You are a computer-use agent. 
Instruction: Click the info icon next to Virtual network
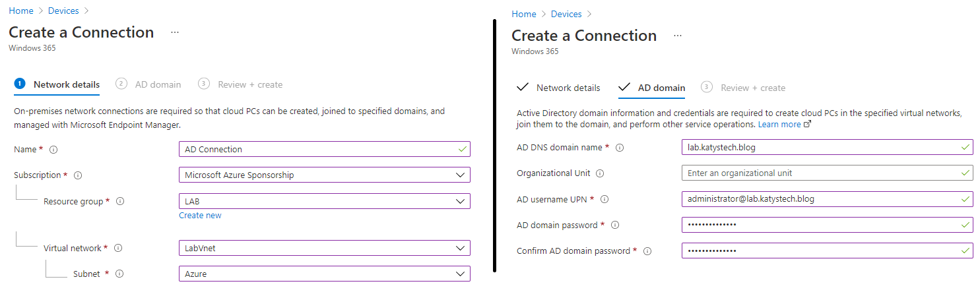click(118, 249)
